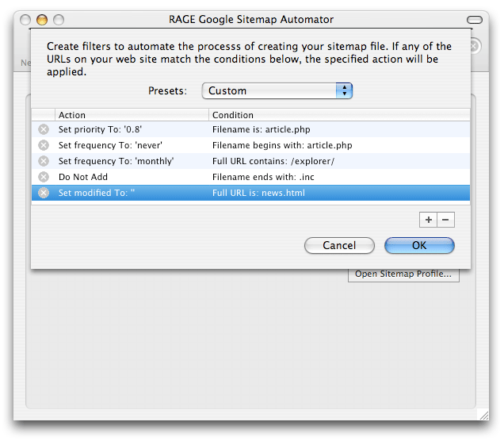Sort by the Action column header
The width and height of the screenshot is (504, 441).
pos(132,115)
